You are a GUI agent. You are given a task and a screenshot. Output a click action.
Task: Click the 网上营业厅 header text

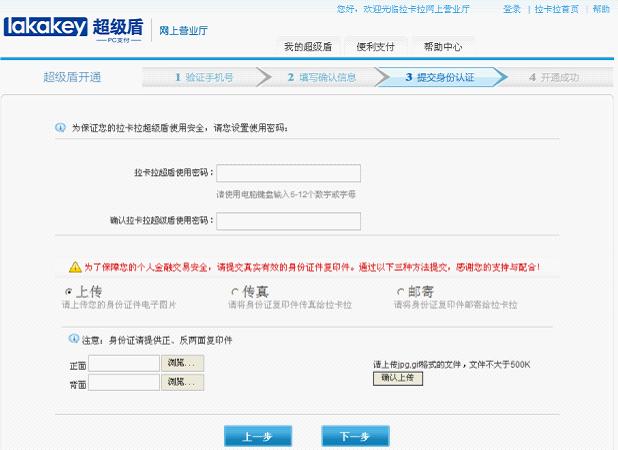coord(183,30)
